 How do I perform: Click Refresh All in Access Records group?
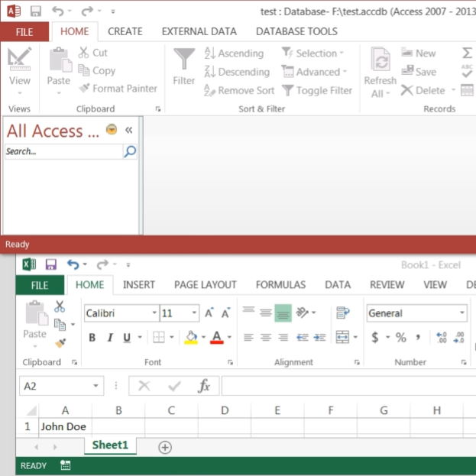click(x=380, y=73)
